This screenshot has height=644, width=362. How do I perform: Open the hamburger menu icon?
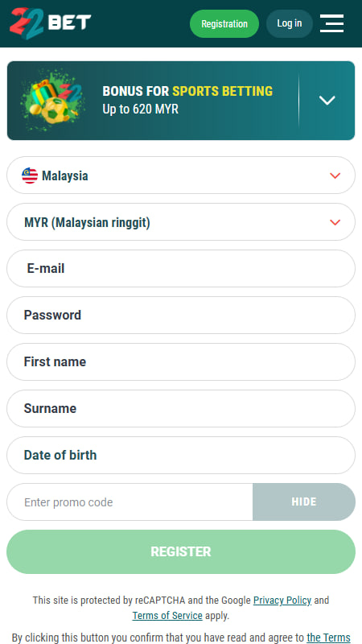coord(331,23)
